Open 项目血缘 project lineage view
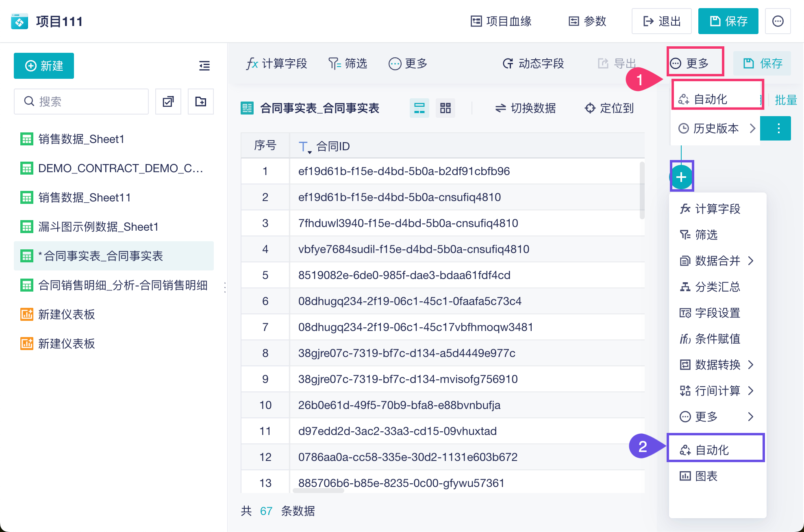804x532 pixels. coord(501,21)
